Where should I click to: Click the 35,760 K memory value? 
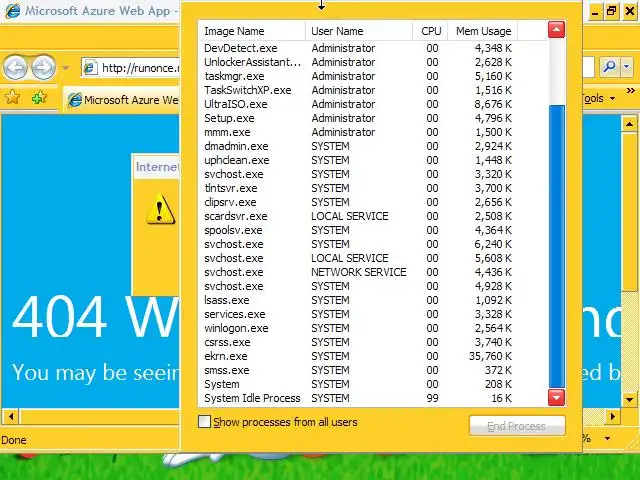(x=490, y=356)
